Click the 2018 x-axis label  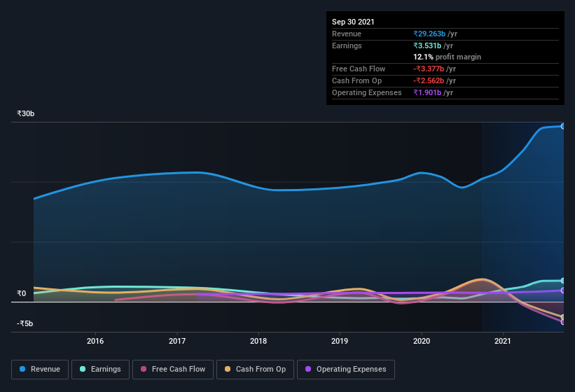point(258,341)
